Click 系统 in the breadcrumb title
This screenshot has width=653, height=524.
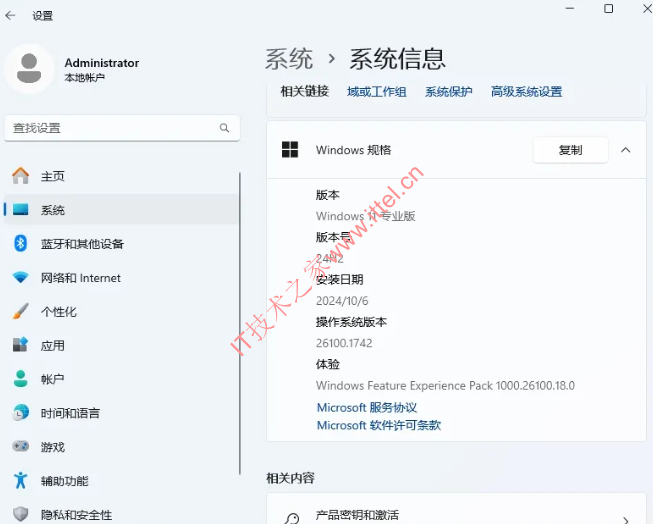pyautogui.click(x=289, y=59)
